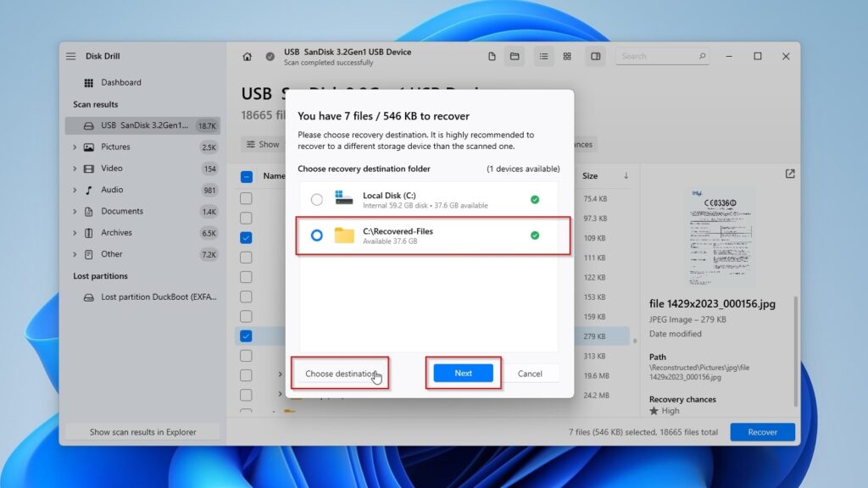This screenshot has height=488, width=868.
Task: Click the Other category icon
Action: (x=88, y=254)
